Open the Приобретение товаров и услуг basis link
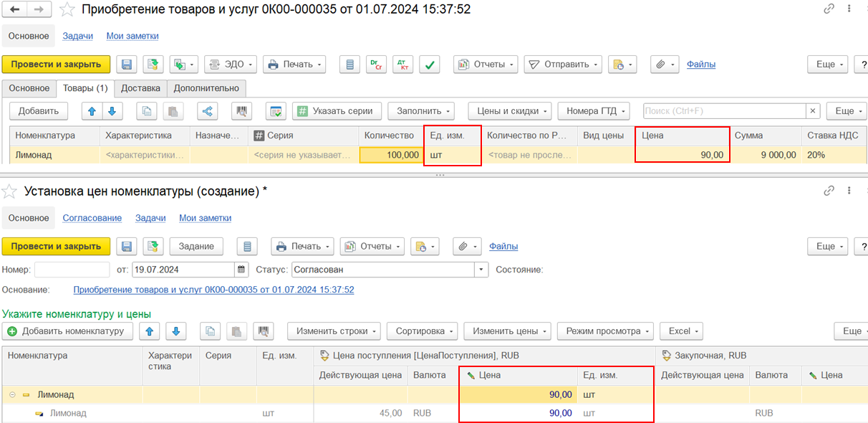This screenshot has width=868, height=423. pyautogui.click(x=213, y=290)
